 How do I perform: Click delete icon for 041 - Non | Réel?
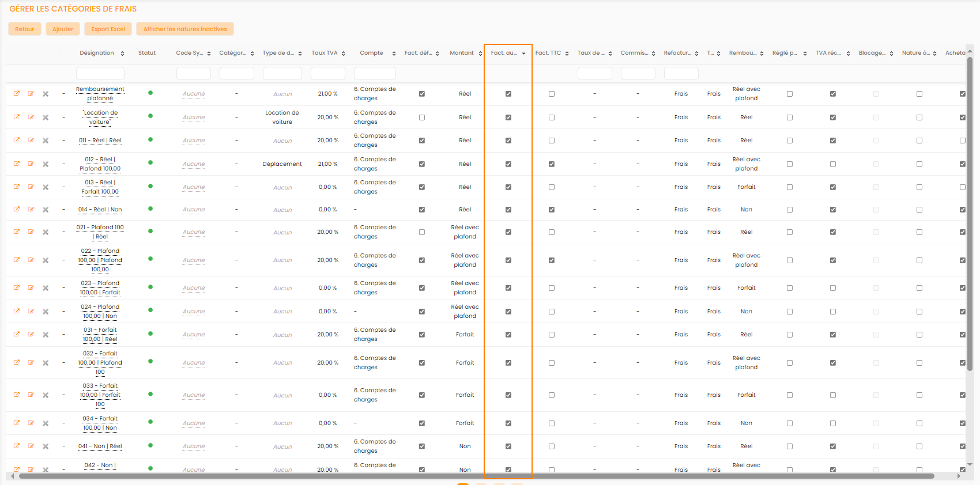pyautogui.click(x=46, y=446)
